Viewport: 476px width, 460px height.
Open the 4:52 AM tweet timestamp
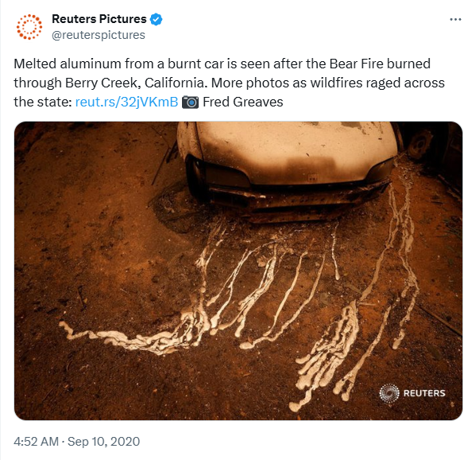tap(36, 442)
